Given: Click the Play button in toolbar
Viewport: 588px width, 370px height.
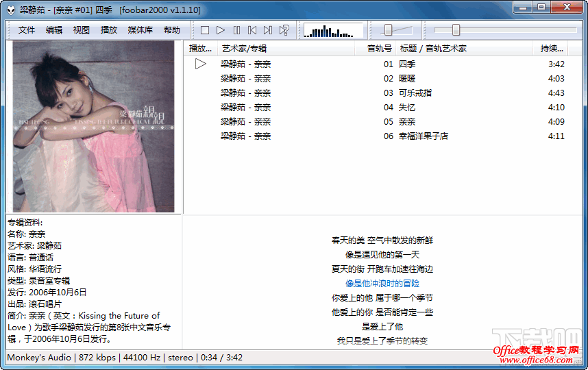Looking at the screenshot, I should pyautogui.click(x=221, y=30).
